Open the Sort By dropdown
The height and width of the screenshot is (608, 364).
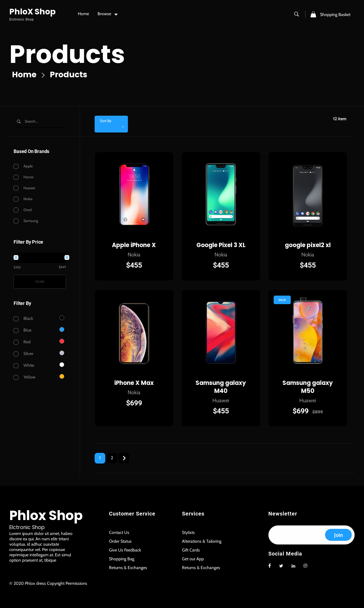[111, 124]
